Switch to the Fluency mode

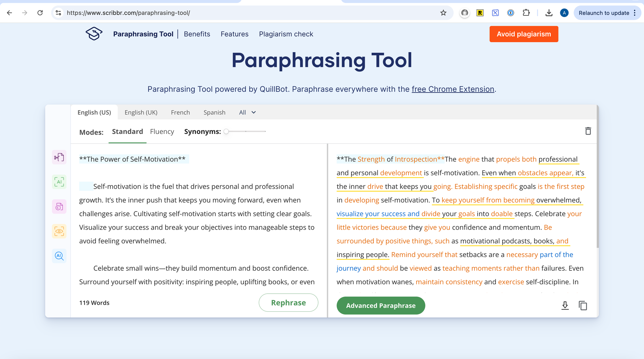coord(162,132)
